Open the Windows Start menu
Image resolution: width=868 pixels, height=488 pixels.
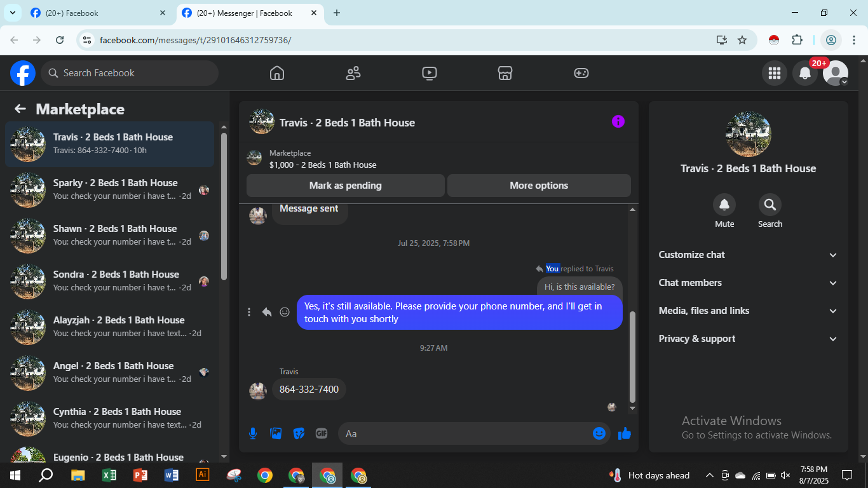(15, 475)
